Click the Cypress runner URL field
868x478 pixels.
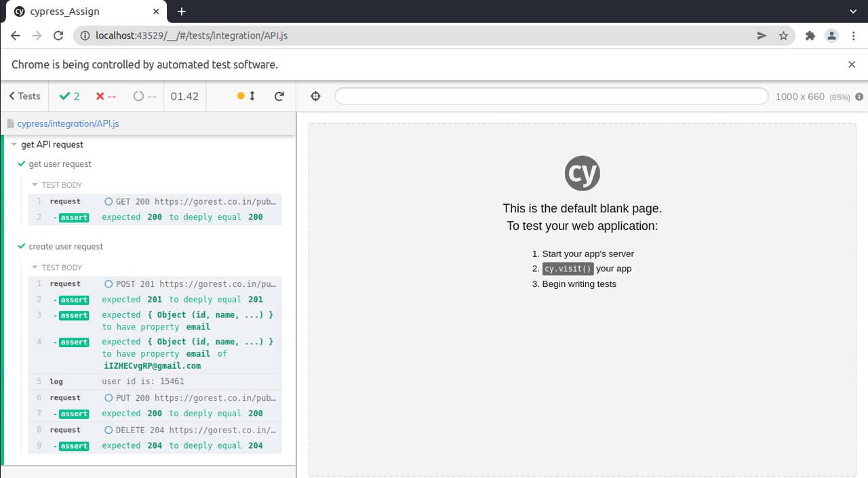tap(551, 96)
